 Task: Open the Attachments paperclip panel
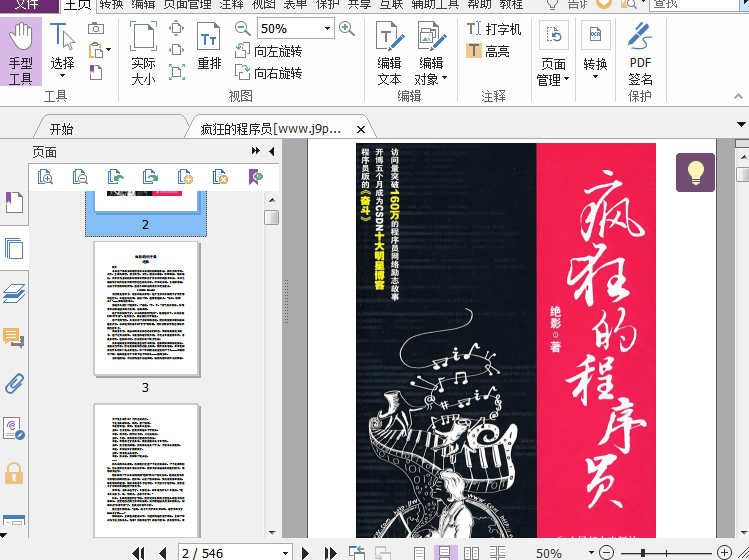pos(14,383)
